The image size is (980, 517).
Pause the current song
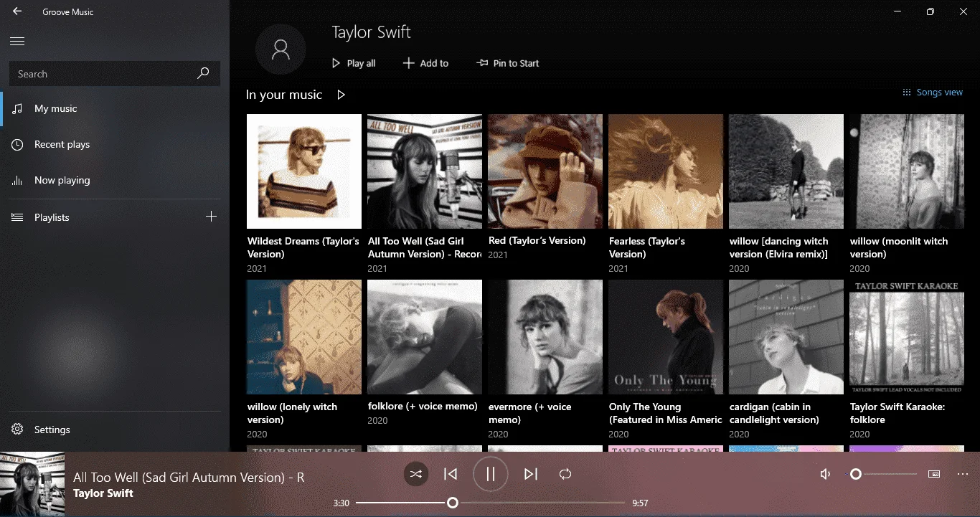coord(491,474)
